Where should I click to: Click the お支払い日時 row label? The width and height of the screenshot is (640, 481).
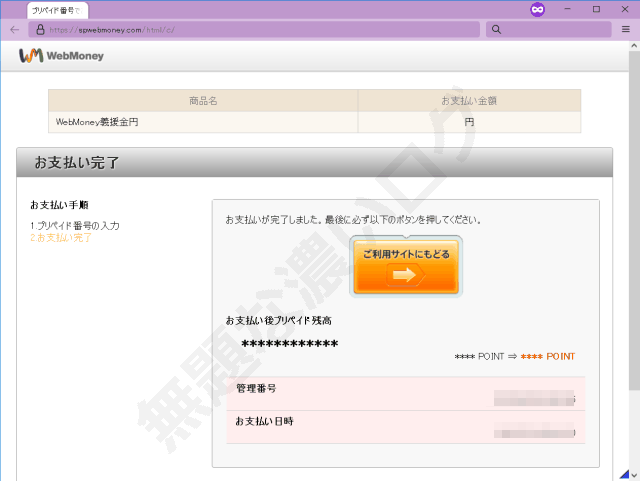[x=264, y=421]
